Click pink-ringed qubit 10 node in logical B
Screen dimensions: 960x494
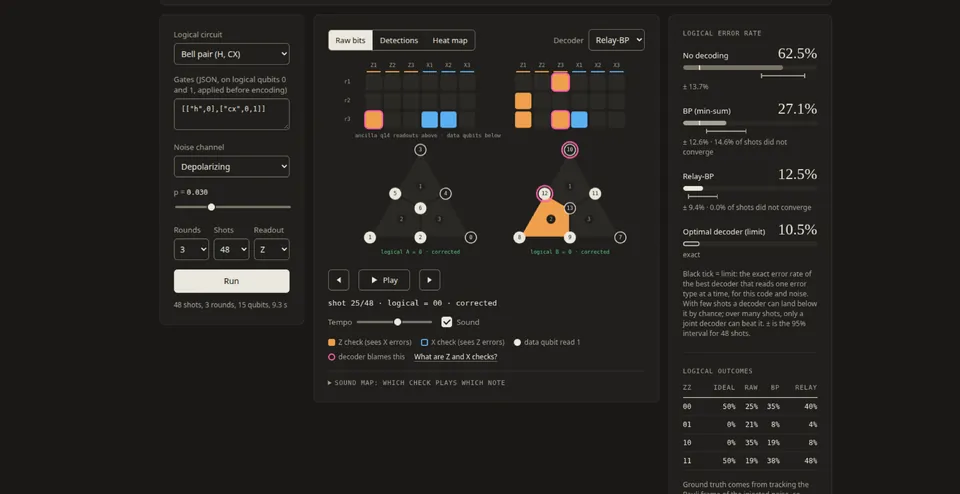click(x=569, y=149)
